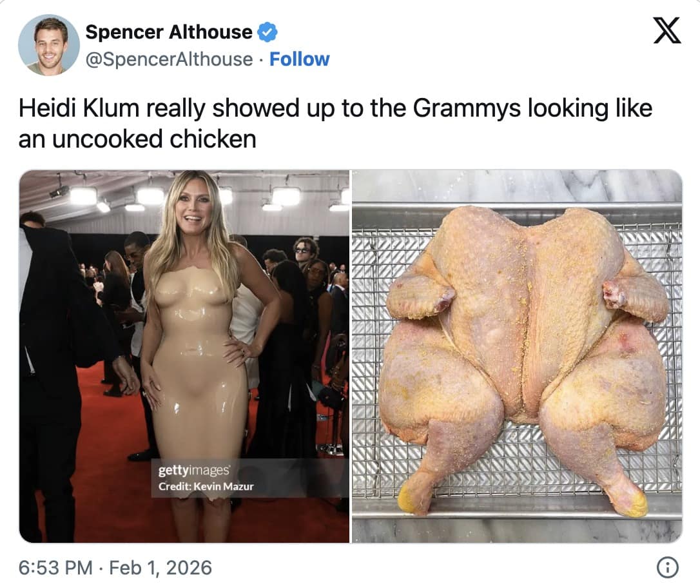Click the Credit: Kevin Mazur caption
The width and height of the screenshot is (700, 588).
206,487
